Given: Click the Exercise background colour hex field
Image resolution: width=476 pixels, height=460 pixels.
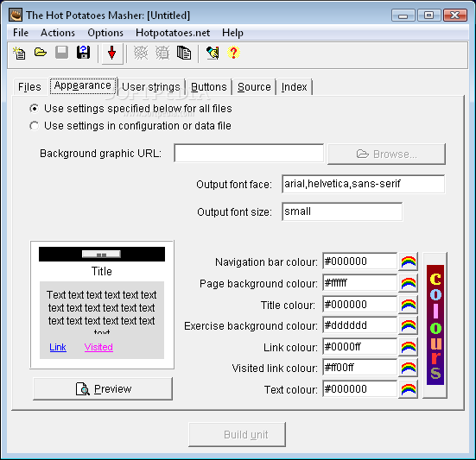Looking at the screenshot, I should pyautogui.click(x=359, y=325).
